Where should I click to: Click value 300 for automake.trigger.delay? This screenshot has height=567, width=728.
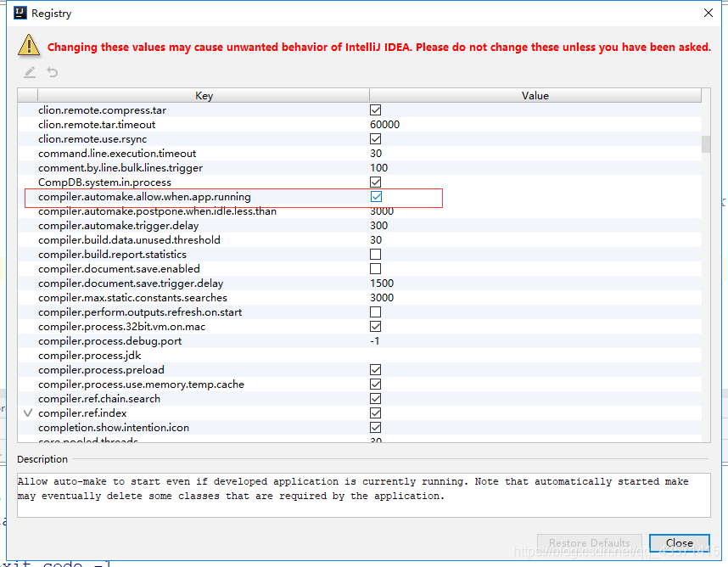tap(379, 226)
